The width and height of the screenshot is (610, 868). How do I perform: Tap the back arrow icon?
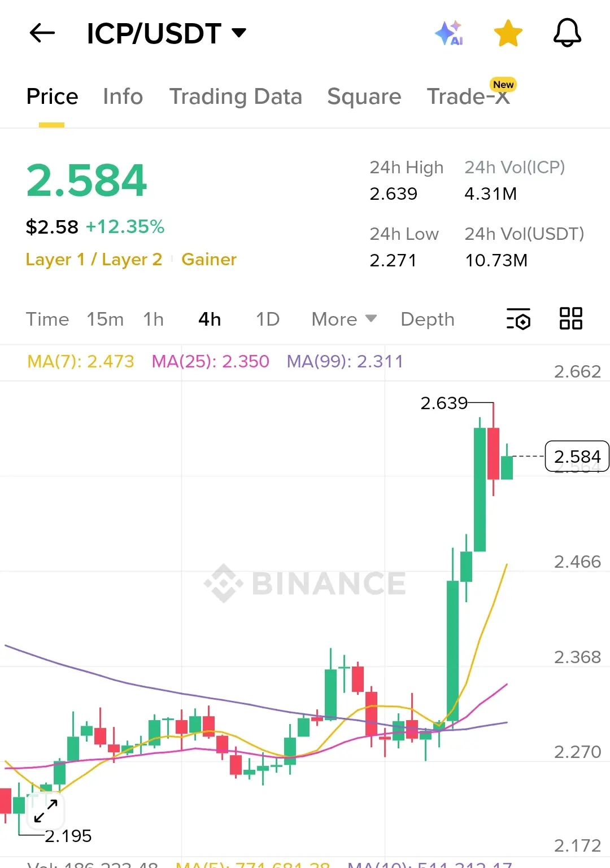[x=42, y=33]
